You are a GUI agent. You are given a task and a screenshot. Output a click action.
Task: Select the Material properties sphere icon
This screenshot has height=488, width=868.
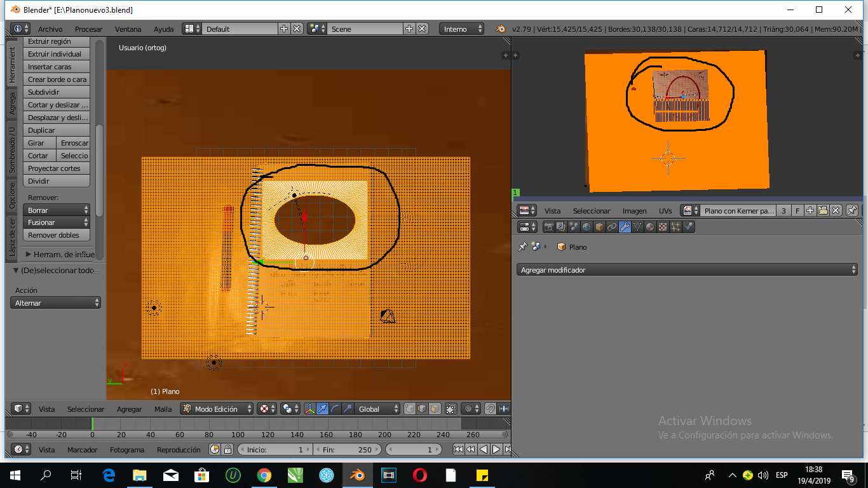(650, 227)
